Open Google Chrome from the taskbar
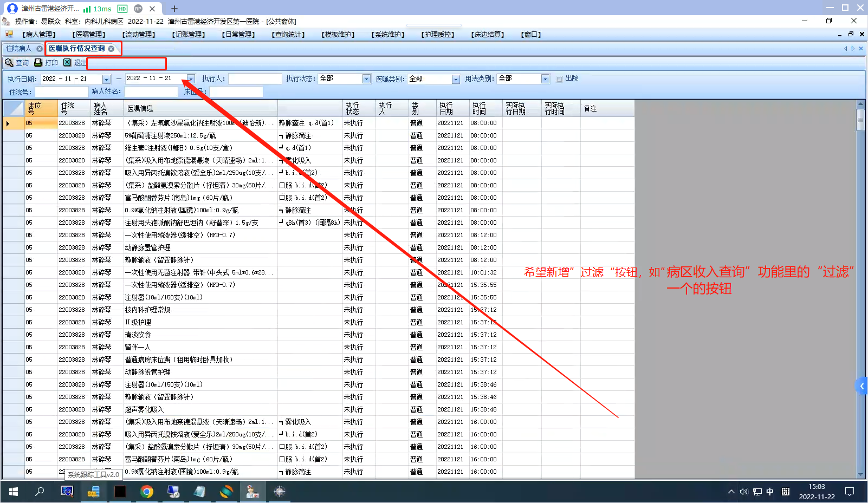Screen dimensions: 868x503 pos(147,492)
